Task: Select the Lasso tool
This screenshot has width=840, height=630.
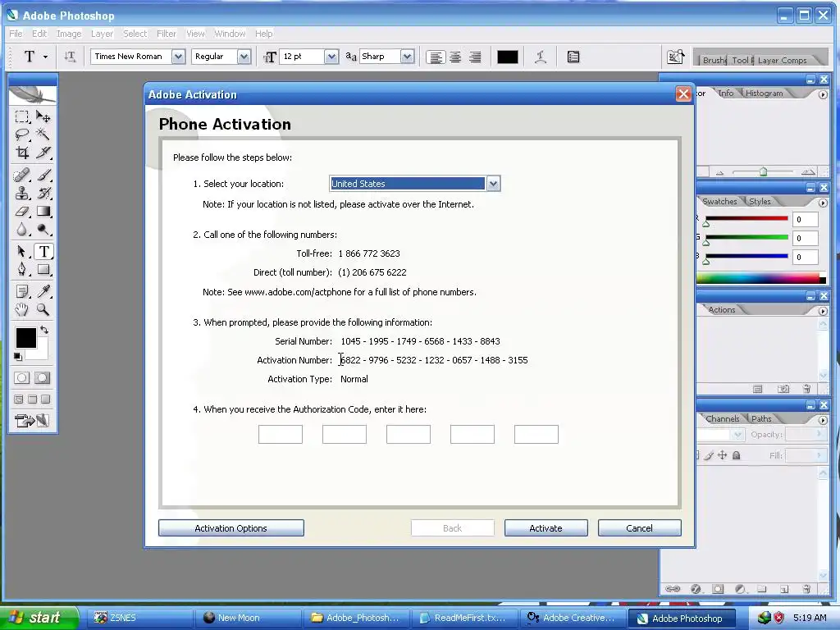Action: click(22, 134)
